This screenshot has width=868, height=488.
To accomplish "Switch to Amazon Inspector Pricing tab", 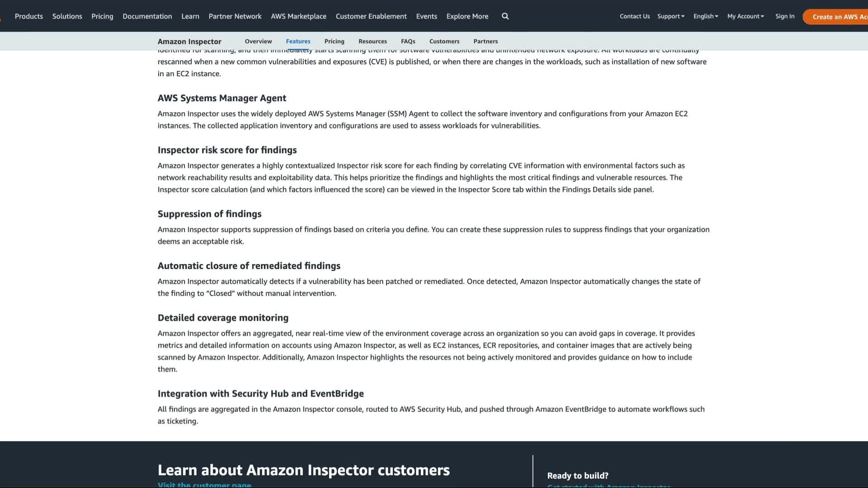I will [x=334, y=41].
